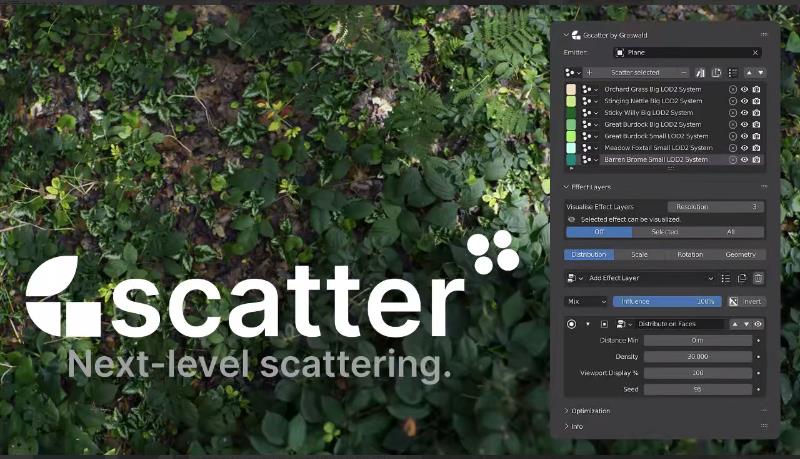Hide Orchard Grass Big system in viewport

click(744, 89)
